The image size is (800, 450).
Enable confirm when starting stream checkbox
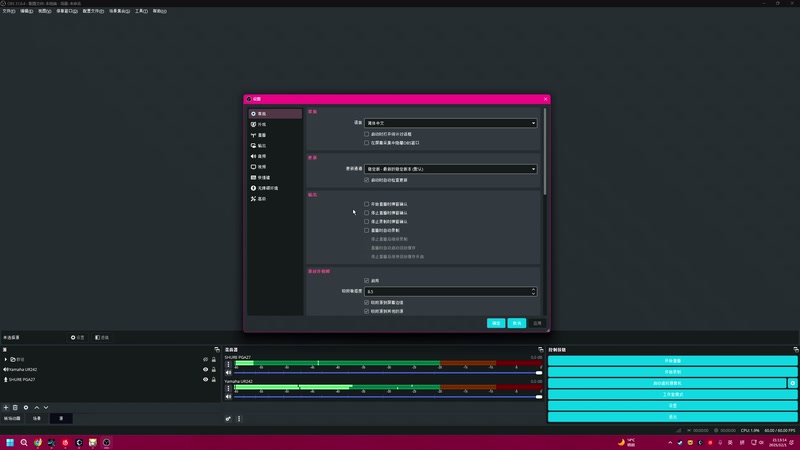coord(366,204)
